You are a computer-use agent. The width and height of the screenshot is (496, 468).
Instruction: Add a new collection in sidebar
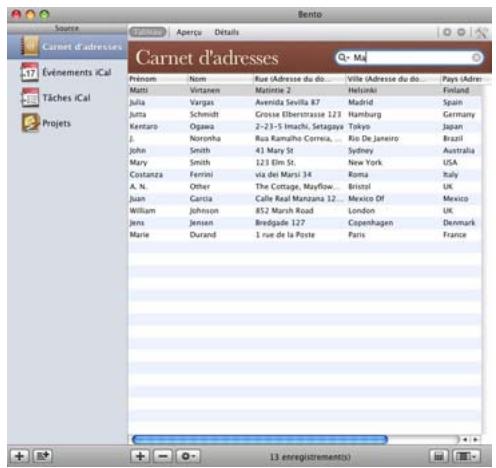click(43, 456)
